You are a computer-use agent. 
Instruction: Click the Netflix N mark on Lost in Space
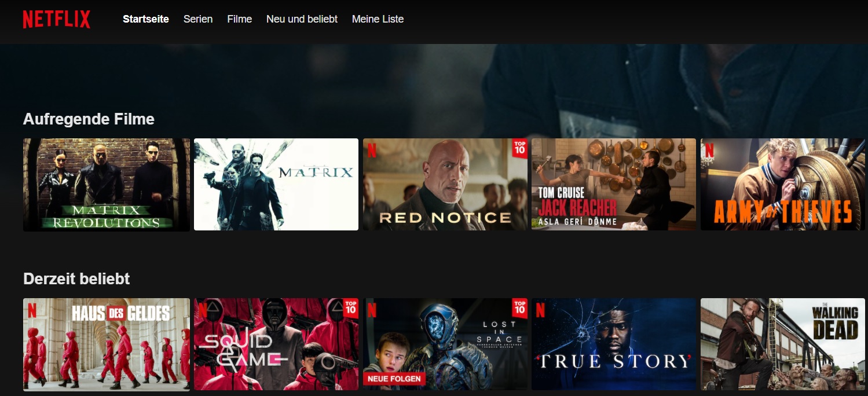tap(372, 310)
